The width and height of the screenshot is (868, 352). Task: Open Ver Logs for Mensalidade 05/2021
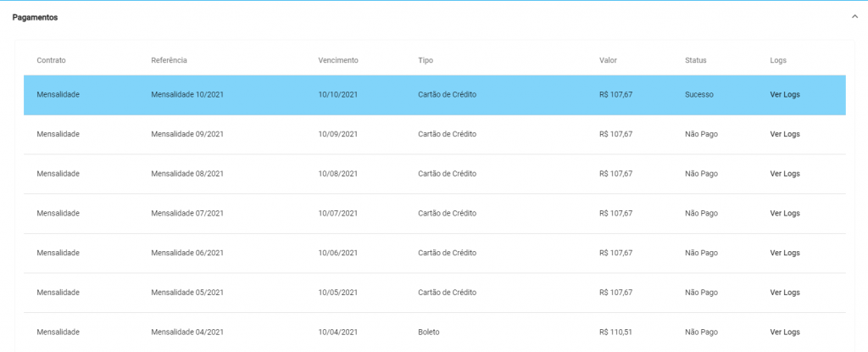coord(784,293)
